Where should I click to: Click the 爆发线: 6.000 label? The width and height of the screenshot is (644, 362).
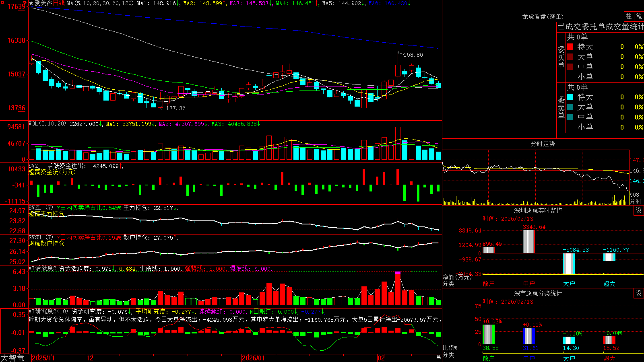(251, 269)
